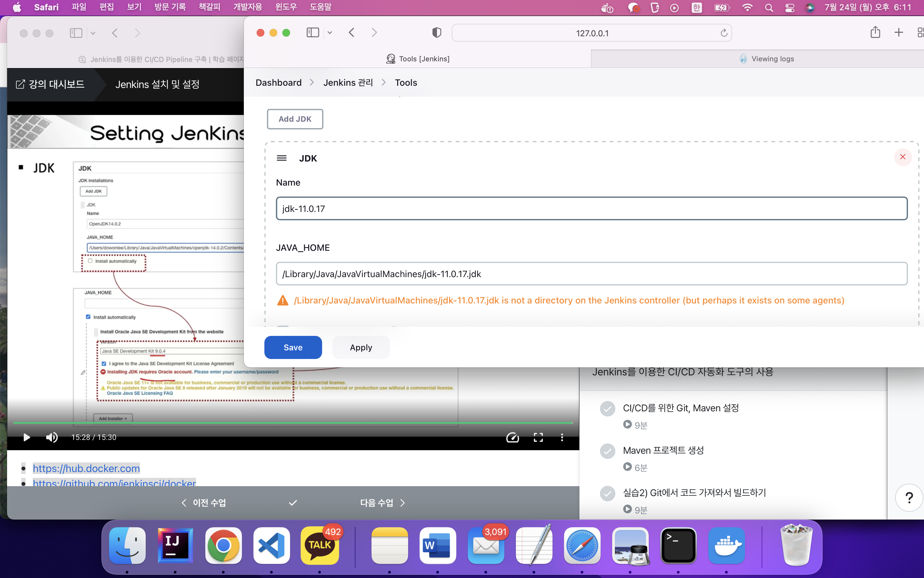The image size is (924, 578).
Task: Toggle completion check for 실습2 lesson
Action: (x=607, y=494)
